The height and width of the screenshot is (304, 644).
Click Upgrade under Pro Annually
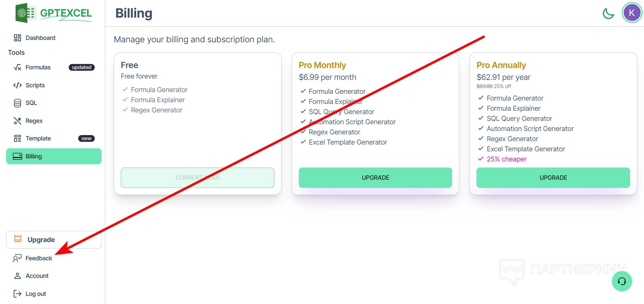pyautogui.click(x=553, y=178)
